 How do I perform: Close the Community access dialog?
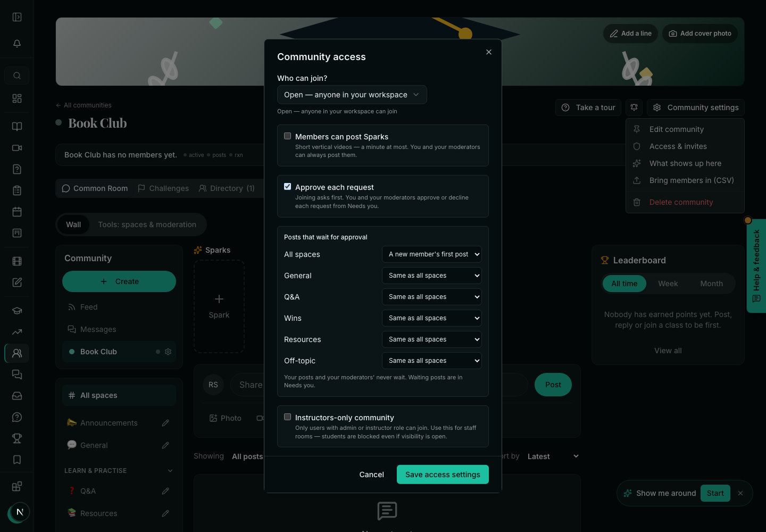click(489, 52)
